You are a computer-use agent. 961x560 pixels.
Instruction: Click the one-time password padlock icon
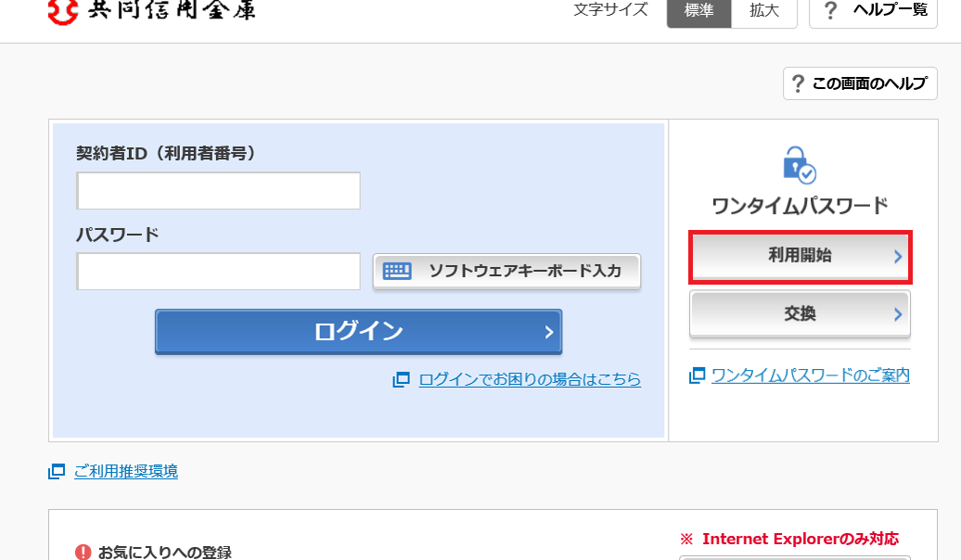coord(799,165)
